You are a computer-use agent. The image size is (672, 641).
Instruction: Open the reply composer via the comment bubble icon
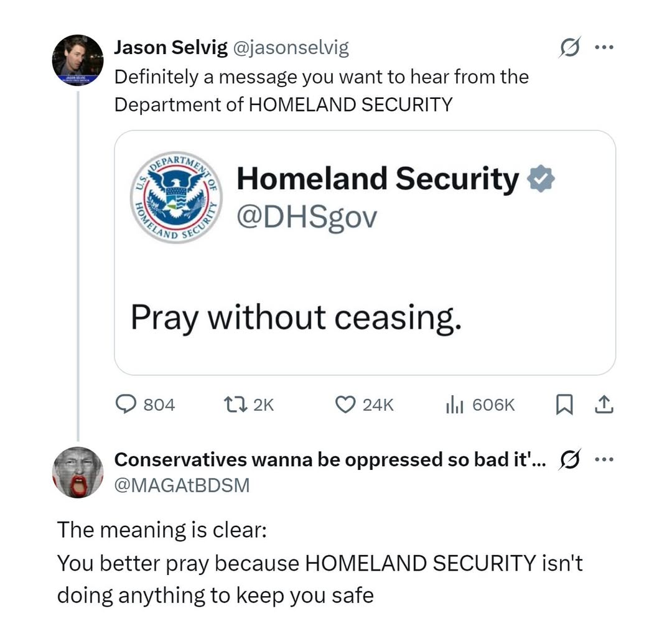(126, 405)
